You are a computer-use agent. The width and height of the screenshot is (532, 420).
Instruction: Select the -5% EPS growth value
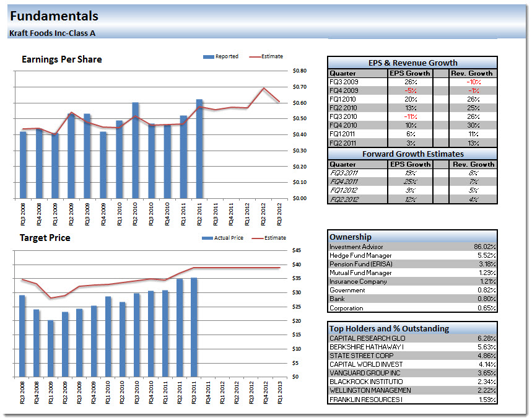(x=411, y=90)
